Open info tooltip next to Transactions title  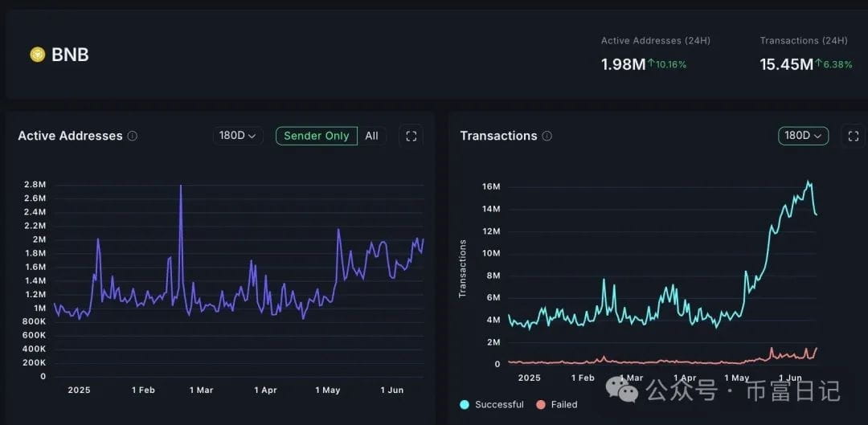click(547, 136)
